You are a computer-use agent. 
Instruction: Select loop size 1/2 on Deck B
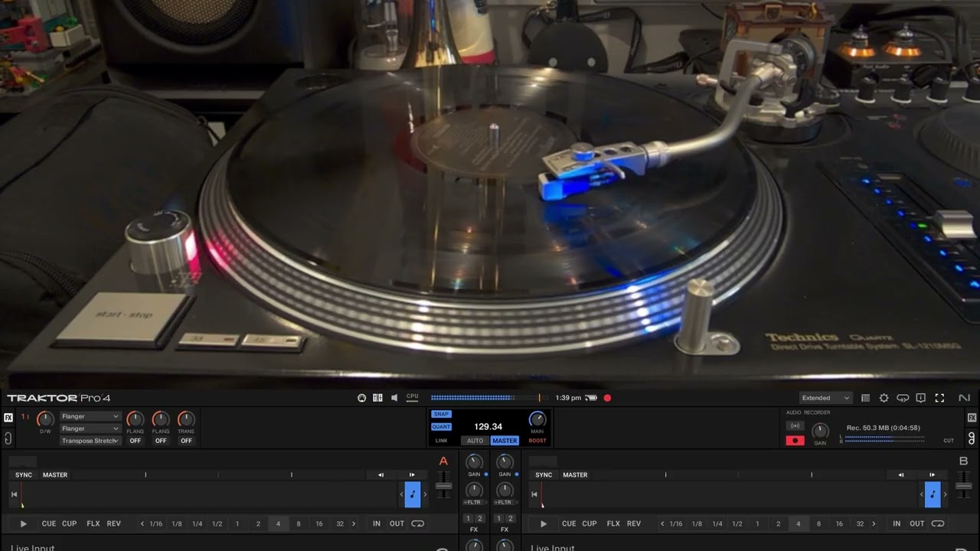[737, 523]
